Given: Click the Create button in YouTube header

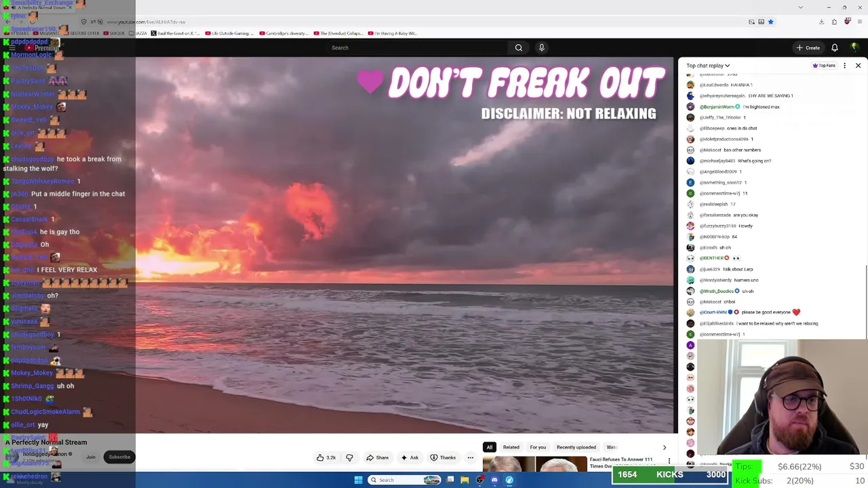Looking at the screenshot, I should [x=808, y=47].
